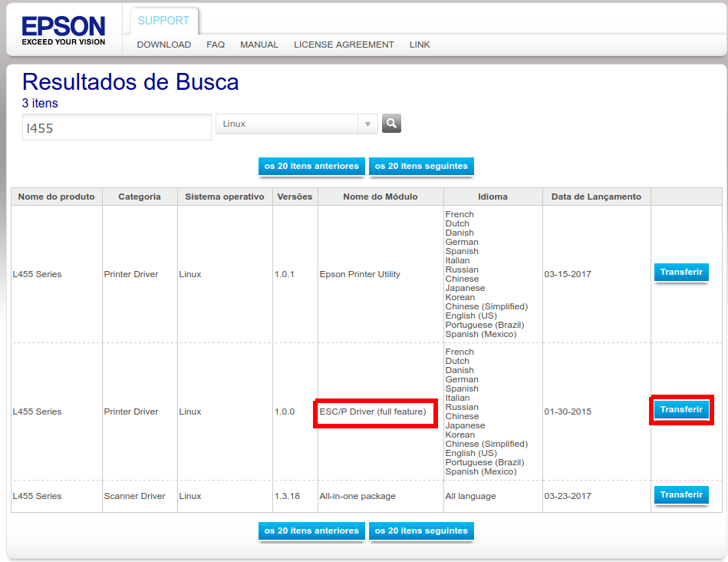Select version '1.0.1' cell
Viewport: 728px width, 562px height.
click(x=285, y=274)
